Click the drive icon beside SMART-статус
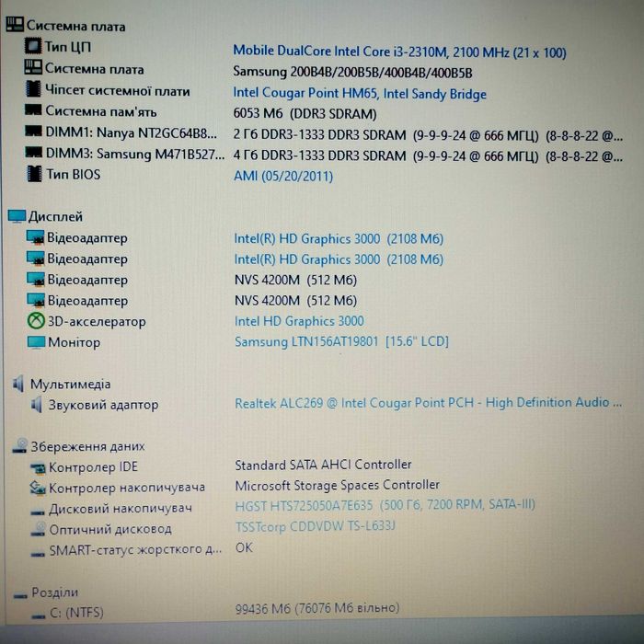This screenshot has height=644, width=644. [x=38, y=554]
